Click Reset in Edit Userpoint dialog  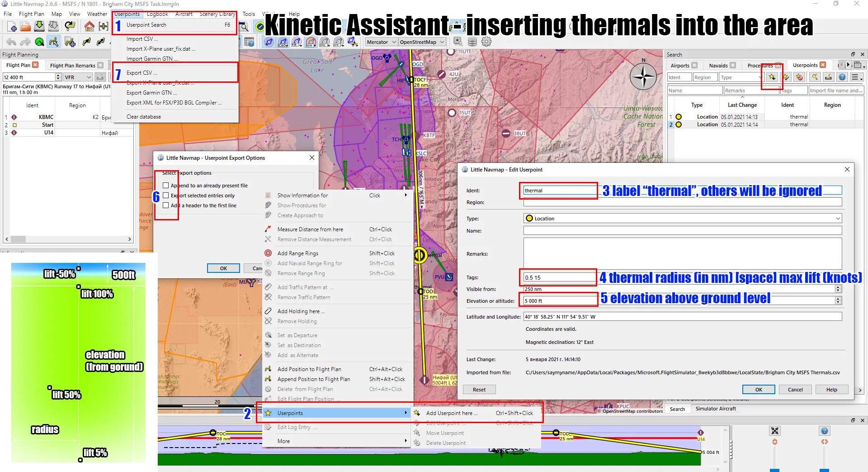[x=479, y=390]
